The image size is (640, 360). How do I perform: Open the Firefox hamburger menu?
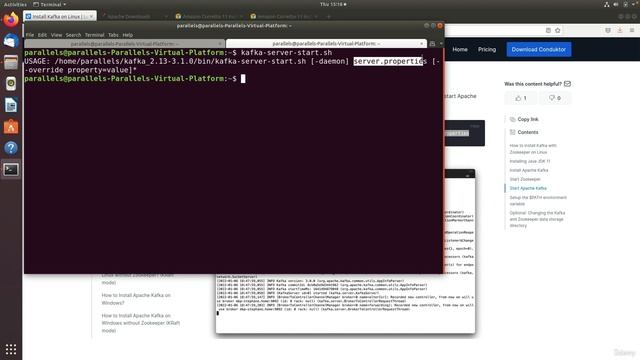click(x=632, y=30)
